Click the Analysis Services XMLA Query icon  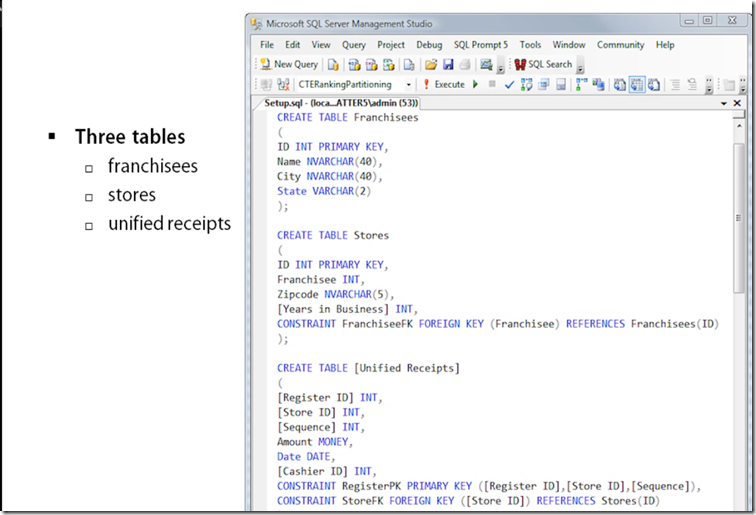click(x=389, y=65)
